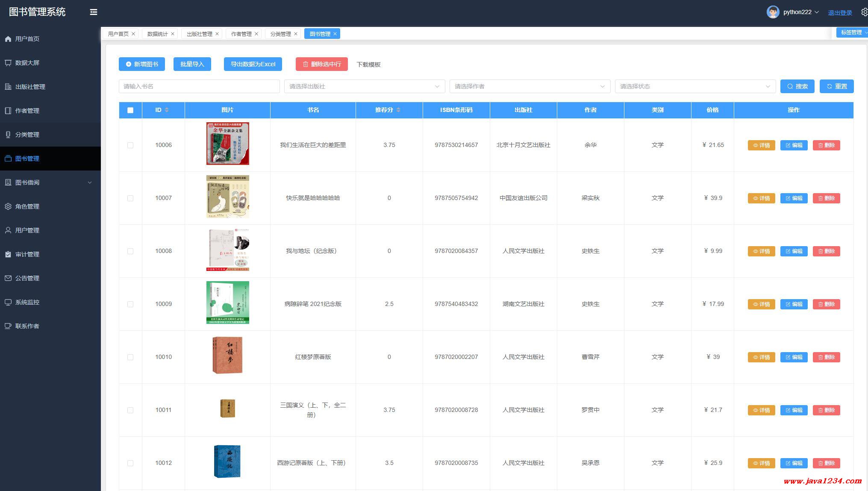Check the row checkbox for book 10006

(x=130, y=145)
